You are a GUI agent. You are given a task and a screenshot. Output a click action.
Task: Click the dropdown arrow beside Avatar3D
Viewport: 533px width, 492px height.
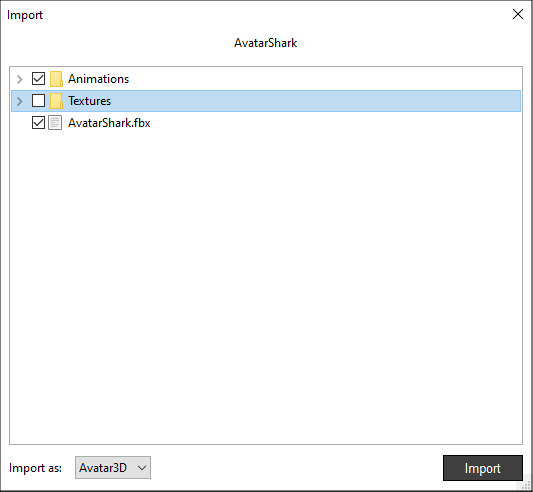click(142, 468)
